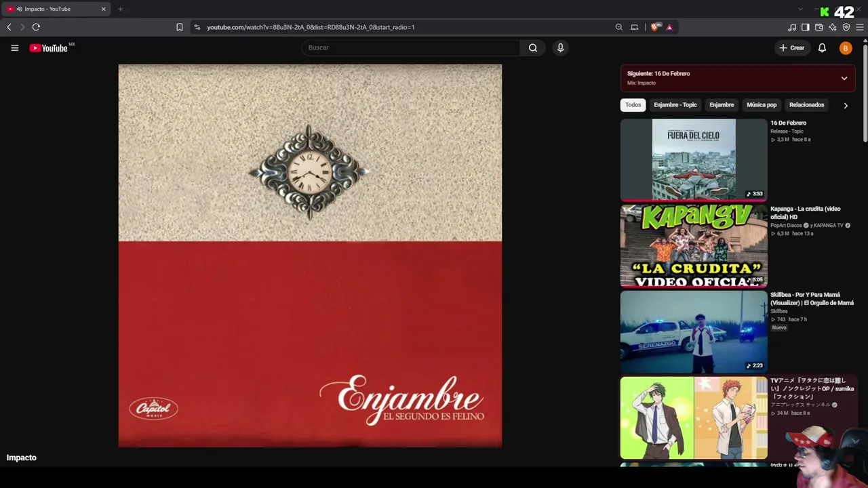This screenshot has height=488, width=868.
Task: Click the zoom-out magnifier in address bar
Action: [x=618, y=27]
